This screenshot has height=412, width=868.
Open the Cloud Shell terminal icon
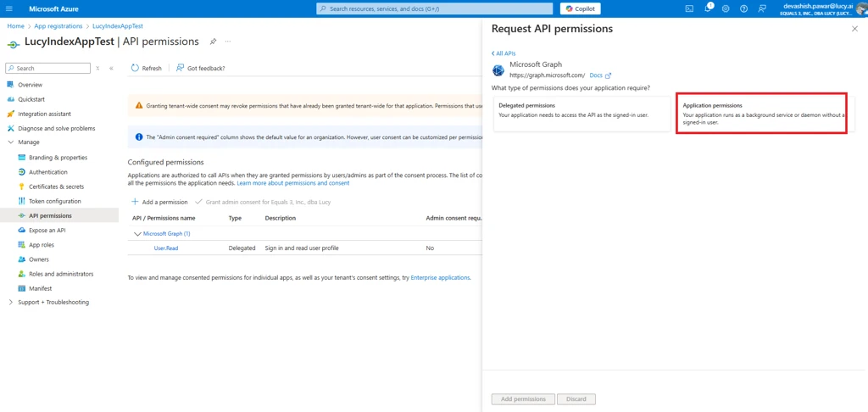[x=689, y=8]
